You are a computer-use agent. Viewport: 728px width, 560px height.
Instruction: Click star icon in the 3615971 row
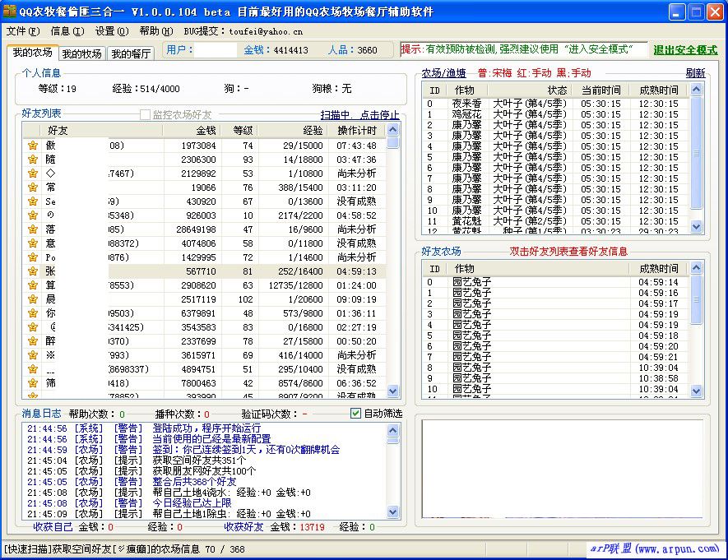click(x=33, y=355)
